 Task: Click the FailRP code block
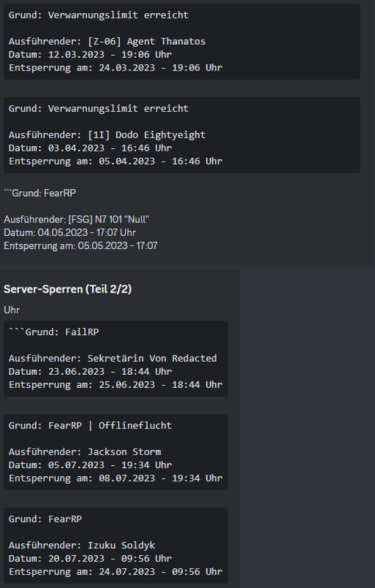(x=116, y=359)
